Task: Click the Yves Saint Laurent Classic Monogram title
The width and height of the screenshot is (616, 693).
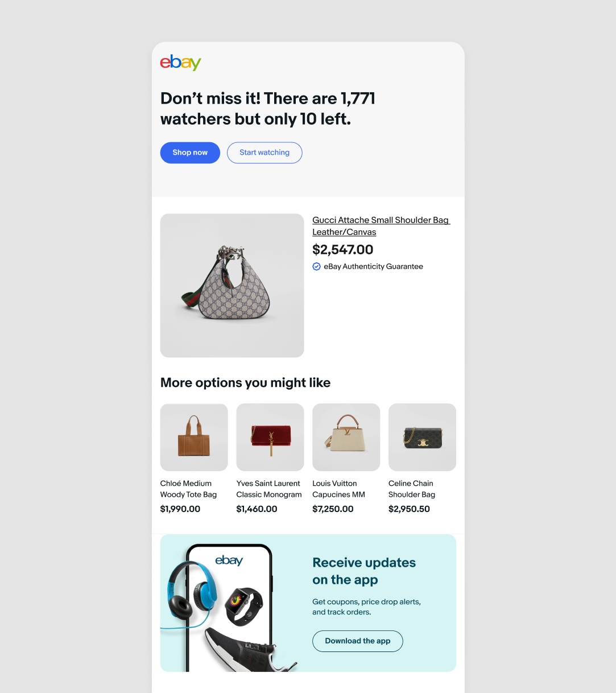Action: pos(269,489)
